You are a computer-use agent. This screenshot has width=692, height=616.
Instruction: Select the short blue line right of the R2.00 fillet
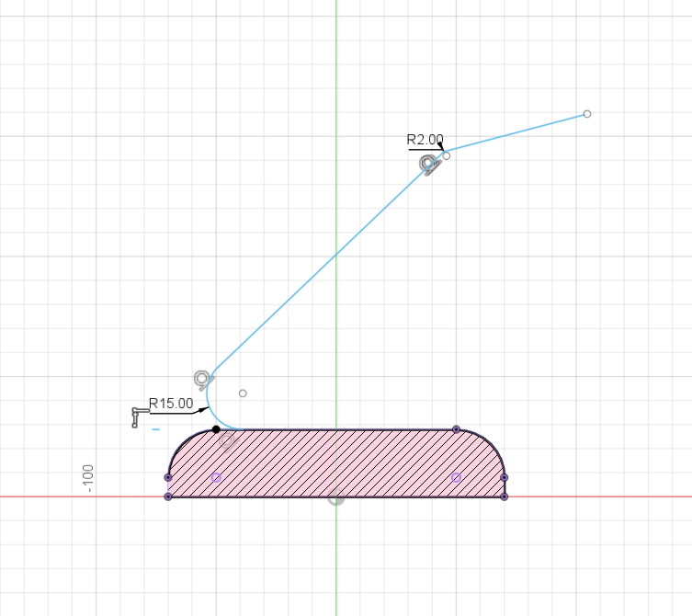coord(516,132)
